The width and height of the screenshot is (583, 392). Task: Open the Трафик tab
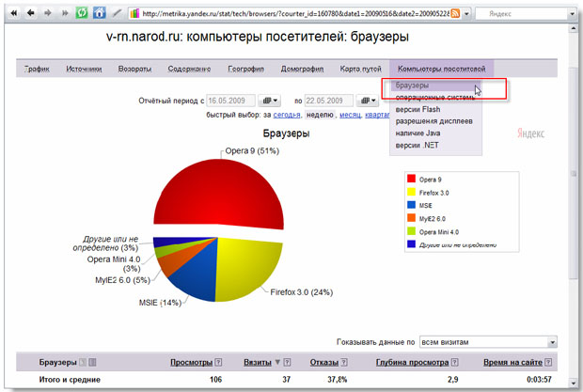(37, 69)
